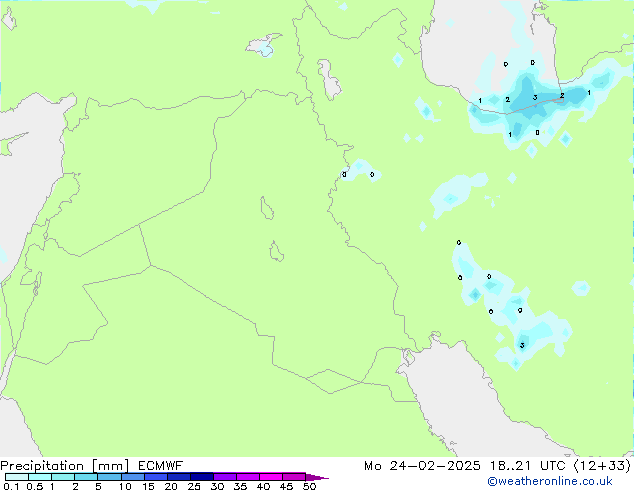
Task: Click the 0.1 legend scale label
Action: tap(11, 486)
